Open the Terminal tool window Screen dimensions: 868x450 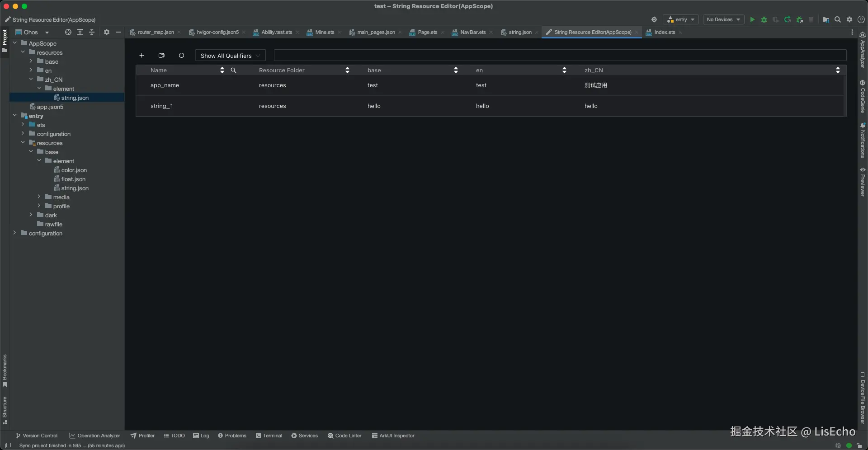click(x=269, y=436)
